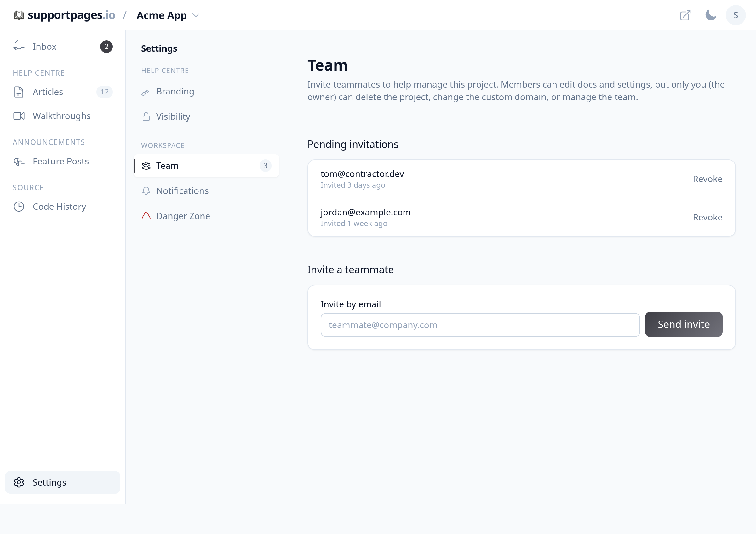Click the supportpages.io brand name link

(x=72, y=15)
